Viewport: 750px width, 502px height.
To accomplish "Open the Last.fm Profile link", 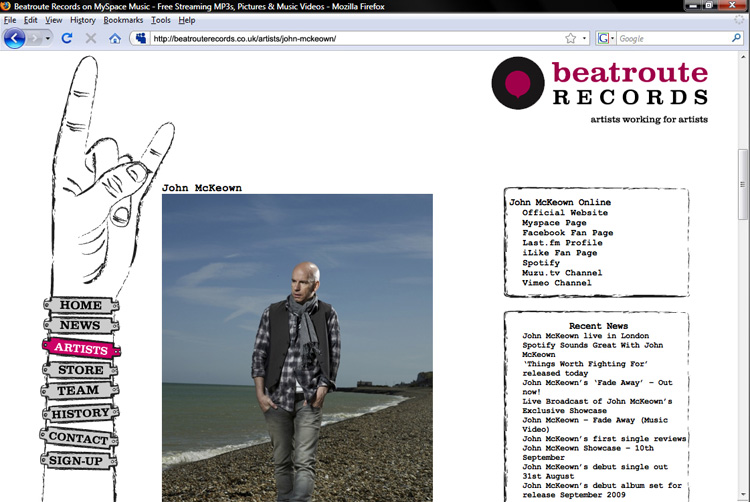I will pyautogui.click(x=562, y=243).
